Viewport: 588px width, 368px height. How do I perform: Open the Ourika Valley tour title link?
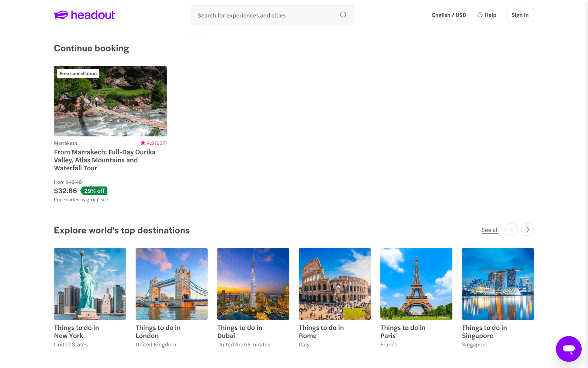click(x=105, y=160)
